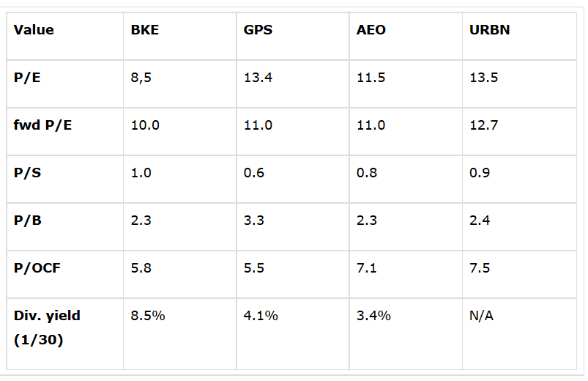
Task: Select the P/E row label
Action: tap(26, 78)
